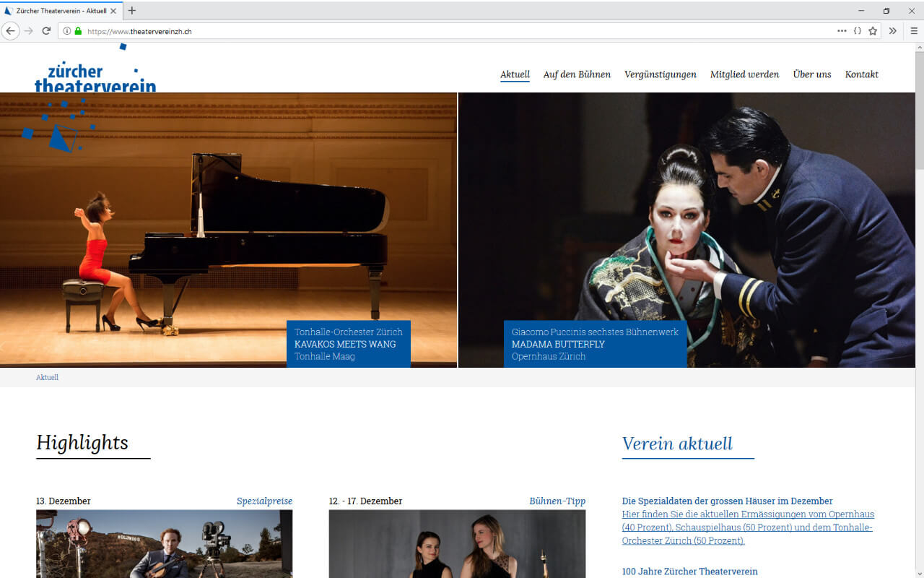Restore down the browser window

[x=886, y=11]
